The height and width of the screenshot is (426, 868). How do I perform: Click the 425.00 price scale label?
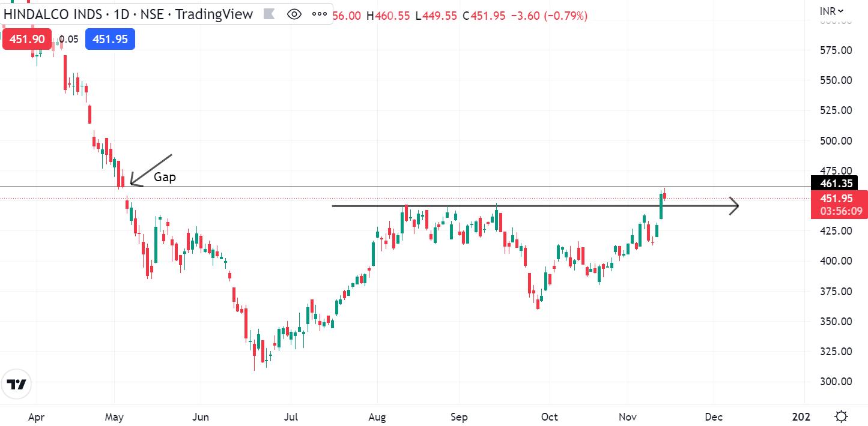pyautogui.click(x=836, y=230)
